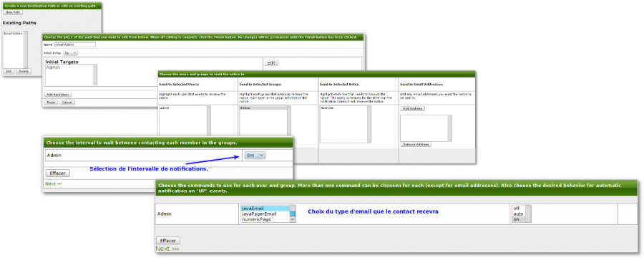
Task: Click Effacer button in the interval window
Action: click(x=57, y=173)
